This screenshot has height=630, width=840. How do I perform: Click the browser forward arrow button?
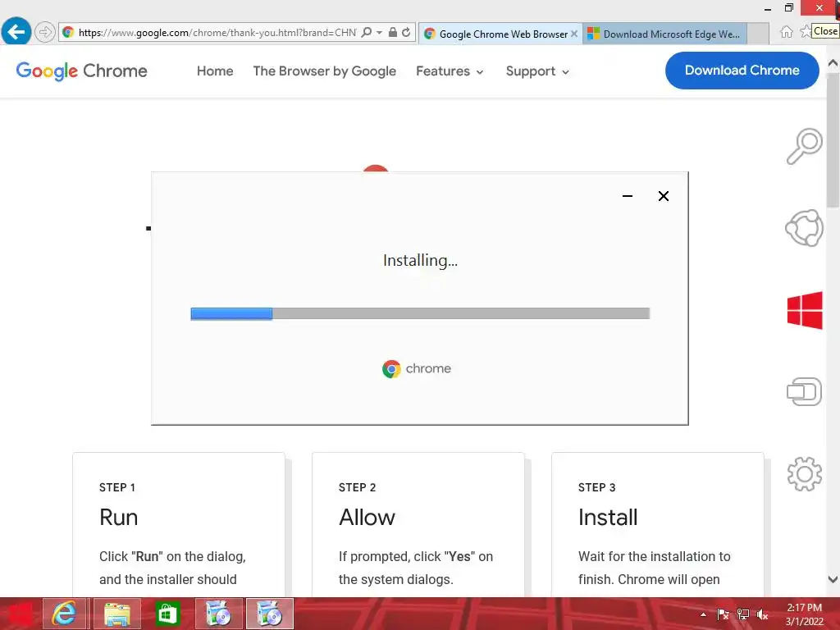coord(45,32)
